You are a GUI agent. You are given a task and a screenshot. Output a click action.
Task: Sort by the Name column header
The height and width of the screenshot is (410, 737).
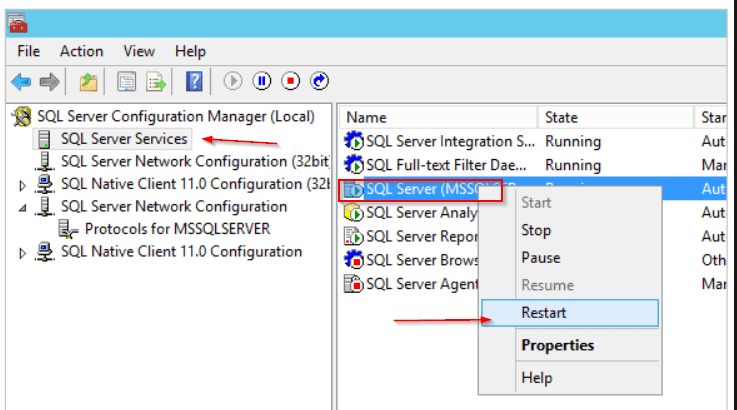[438, 117]
